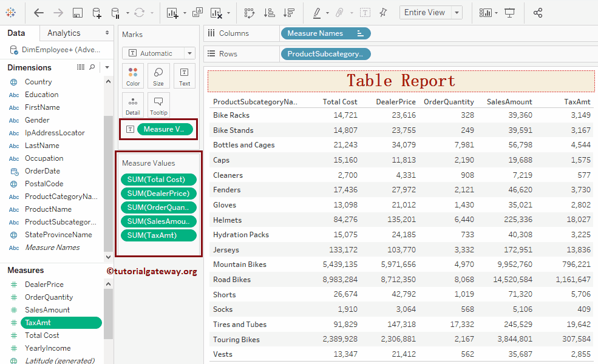Click the Size marks button

pyautogui.click(x=158, y=76)
